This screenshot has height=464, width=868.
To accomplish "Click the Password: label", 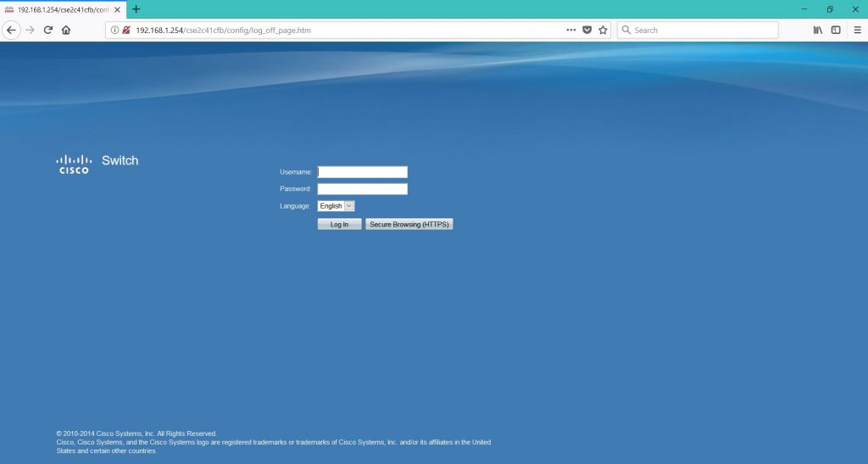I will coord(296,189).
